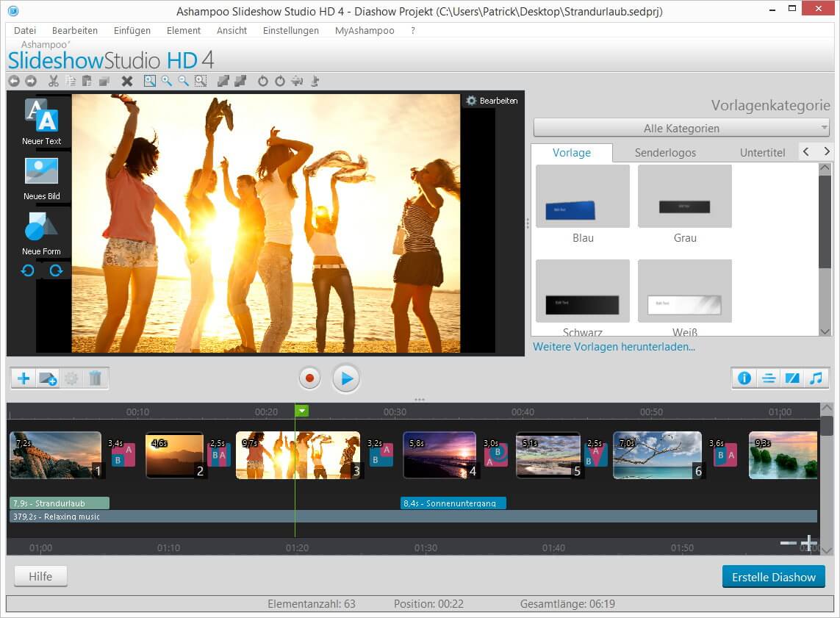Open the Alle Kategorien dropdown
Screen dimensions: 840x618
pos(680,128)
